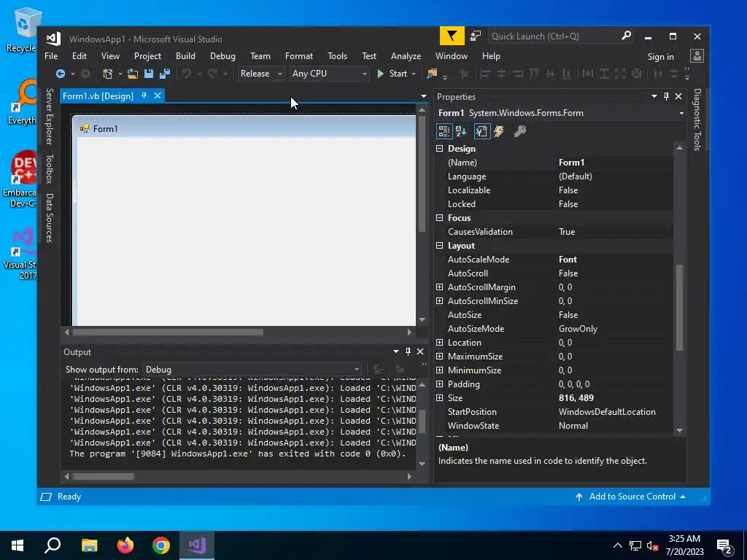Image resolution: width=747 pixels, height=560 pixels.
Task: Click the Find in Files icon
Action: coord(432,74)
